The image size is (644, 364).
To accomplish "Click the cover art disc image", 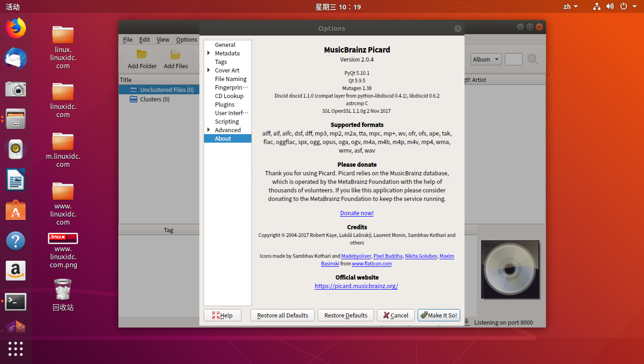I will coord(510,270).
